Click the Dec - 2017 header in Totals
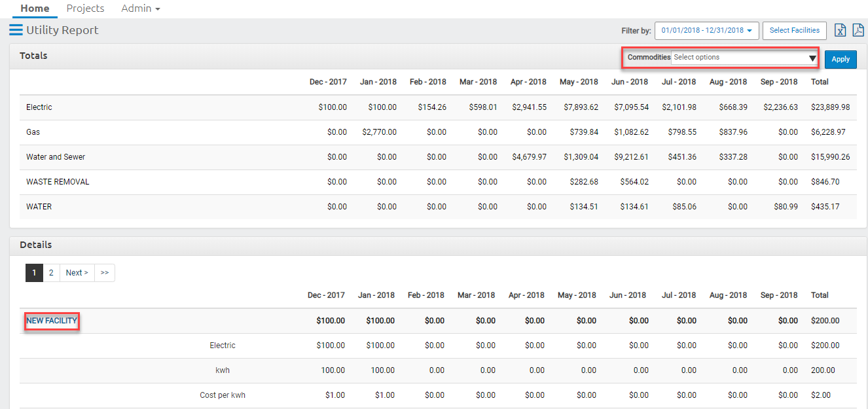 [x=328, y=82]
